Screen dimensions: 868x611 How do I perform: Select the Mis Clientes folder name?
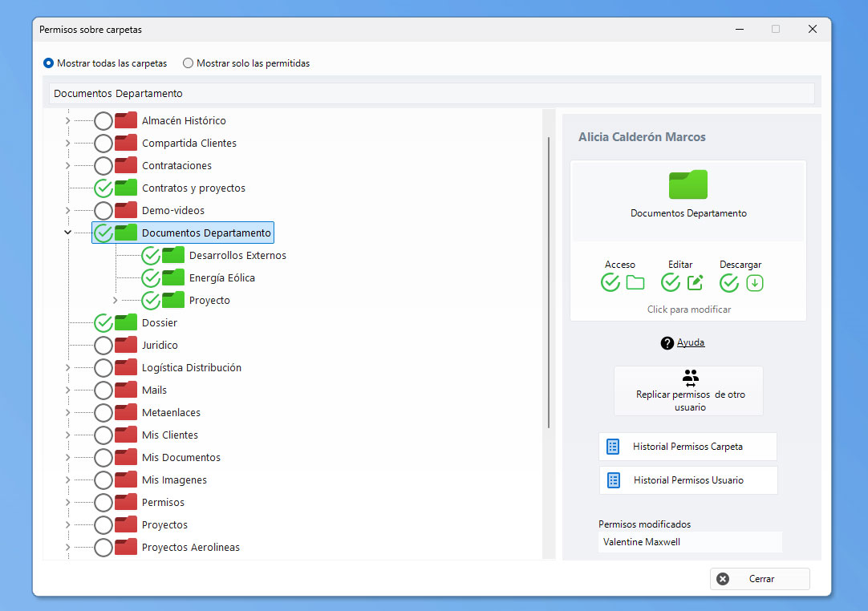pos(169,435)
